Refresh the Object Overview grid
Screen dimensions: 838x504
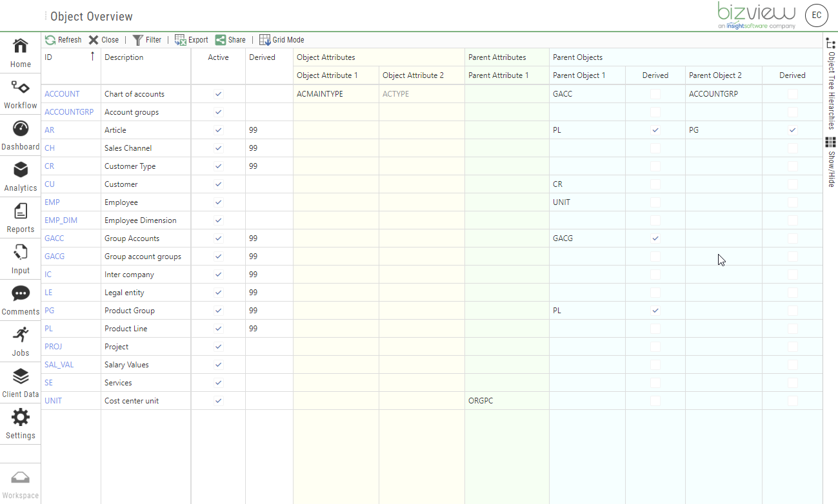coord(63,39)
